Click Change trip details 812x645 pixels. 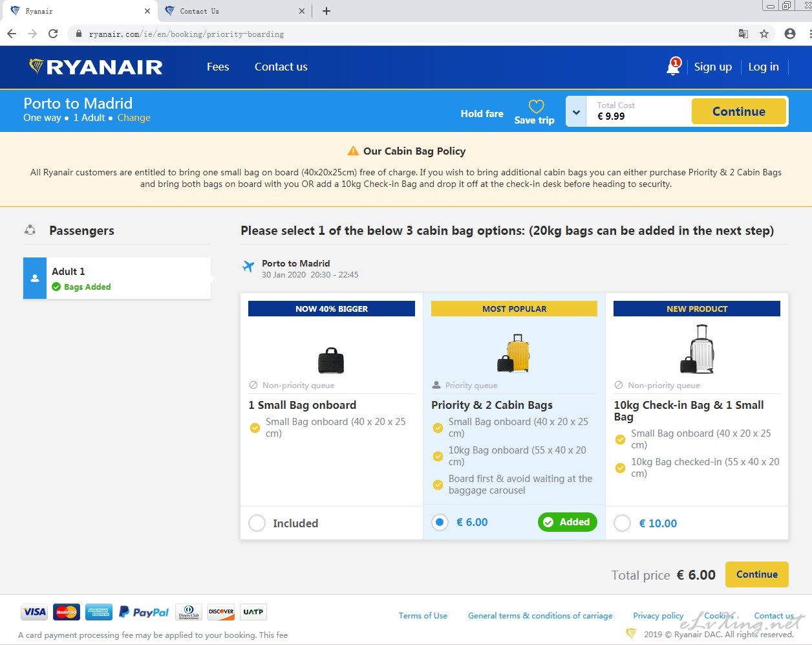(134, 118)
